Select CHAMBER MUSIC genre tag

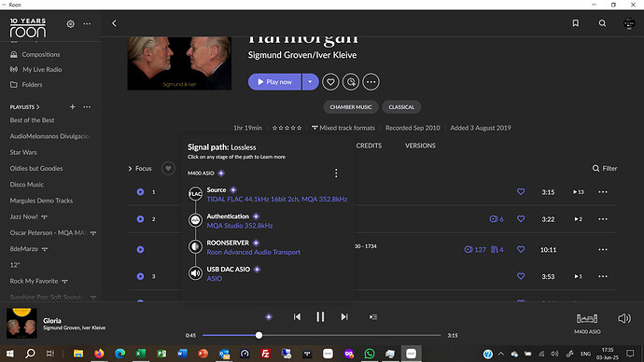point(351,107)
